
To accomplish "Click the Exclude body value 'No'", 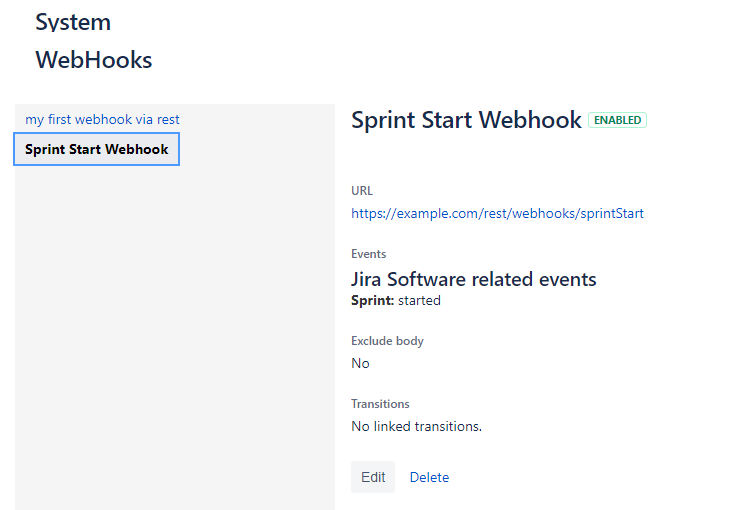I will [360, 363].
